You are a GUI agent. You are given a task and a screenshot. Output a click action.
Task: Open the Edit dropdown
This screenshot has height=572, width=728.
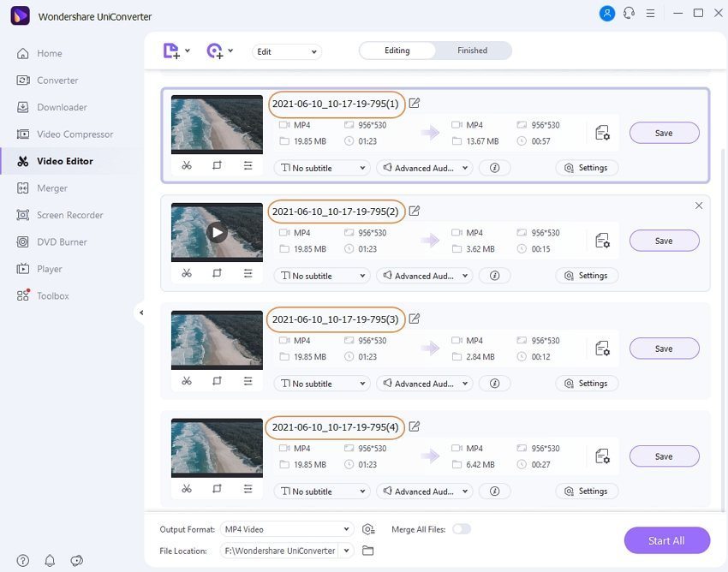coord(286,51)
